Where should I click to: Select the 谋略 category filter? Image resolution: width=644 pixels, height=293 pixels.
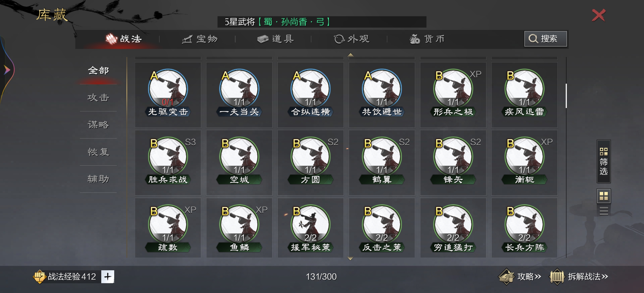click(x=98, y=125)
